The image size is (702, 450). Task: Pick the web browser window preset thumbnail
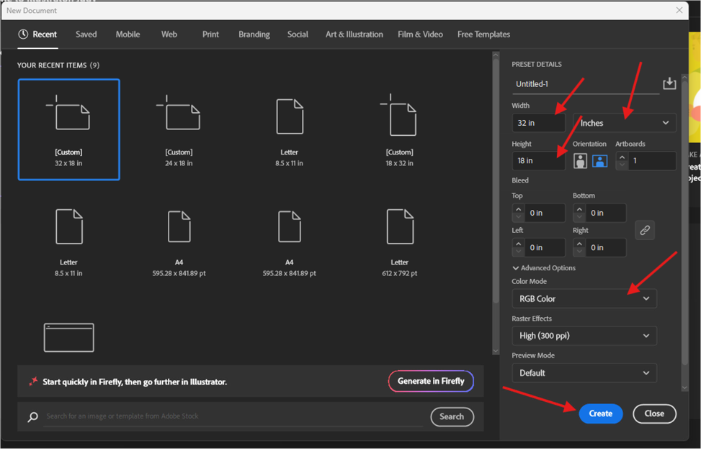(69, 338)
